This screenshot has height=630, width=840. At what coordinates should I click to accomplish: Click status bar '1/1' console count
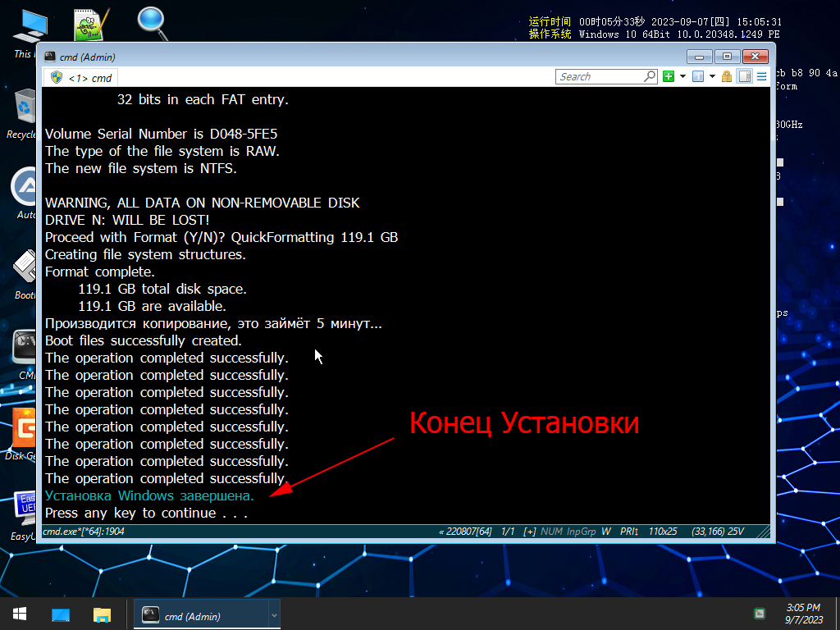[507, 532]
